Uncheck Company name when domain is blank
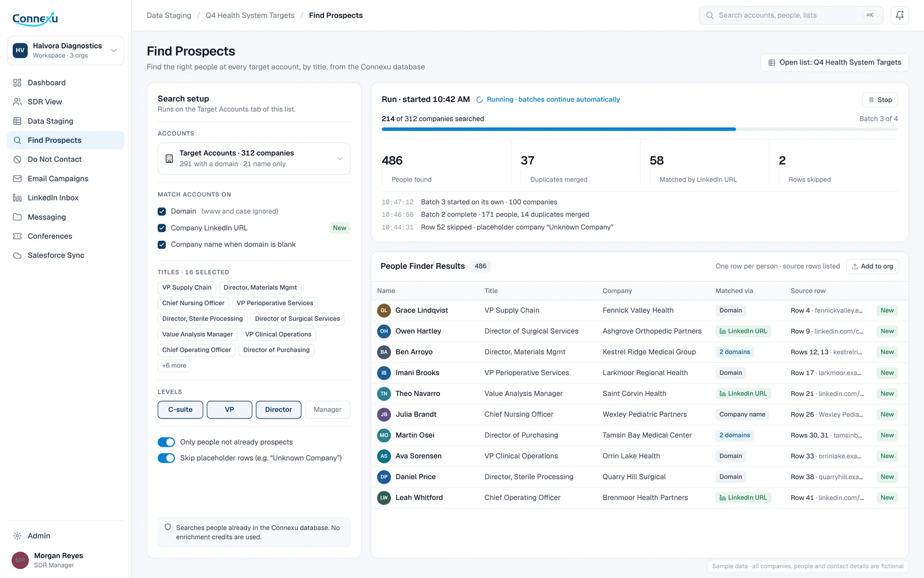Image resolution: width=924 pixels, height=578 pixels. pyautogui.click(x=162, y=244)
